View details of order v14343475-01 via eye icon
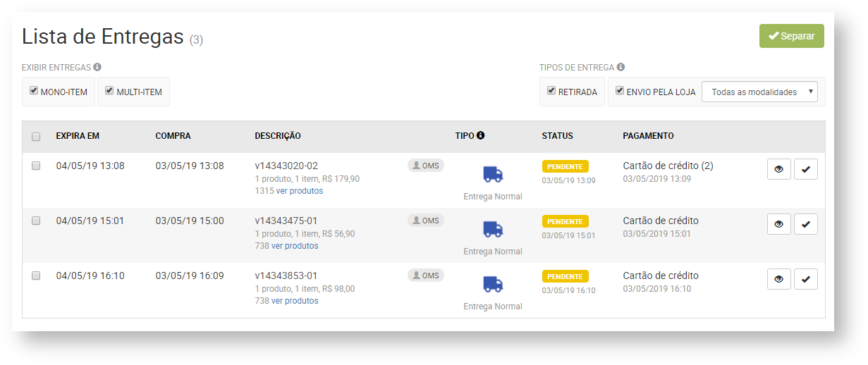 (778, 224)
